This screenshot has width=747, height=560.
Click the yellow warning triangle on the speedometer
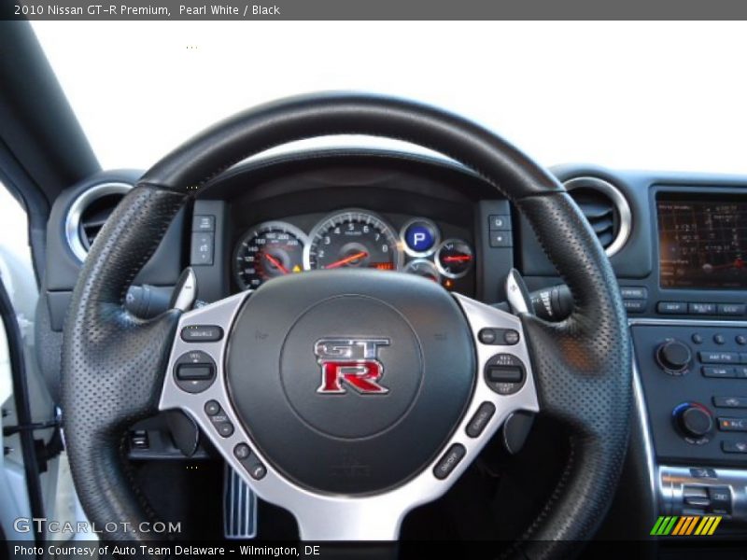297,268
